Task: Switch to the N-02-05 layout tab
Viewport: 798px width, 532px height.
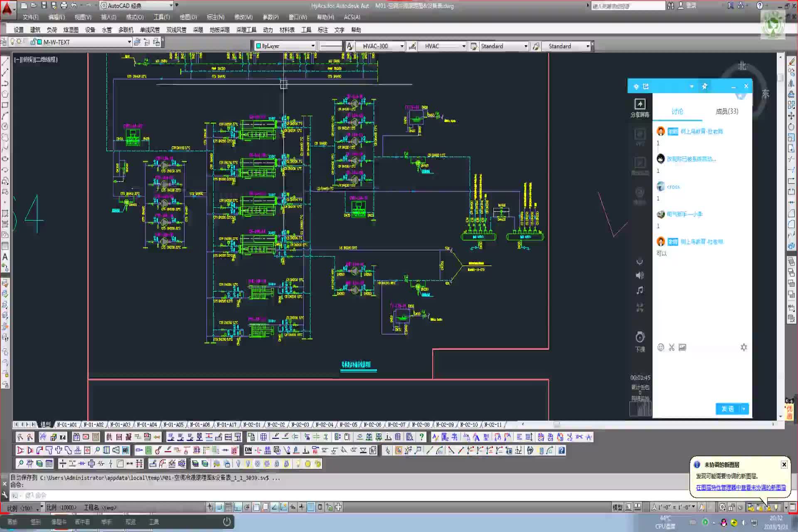Action: [348, 425]
